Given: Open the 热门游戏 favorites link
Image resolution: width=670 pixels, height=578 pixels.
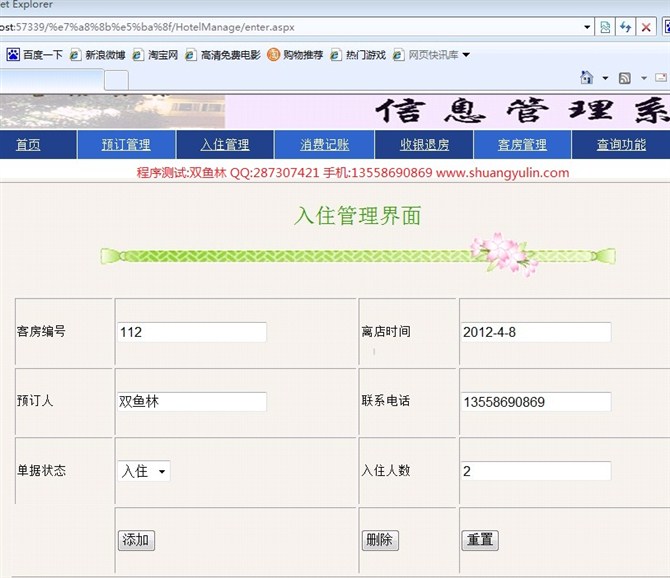Looking at the screenshot, I should click(358, 55).
